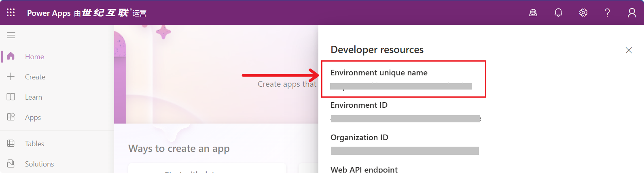Click the Learn book icon
This screenshot has width=644, height=173.
11,96
